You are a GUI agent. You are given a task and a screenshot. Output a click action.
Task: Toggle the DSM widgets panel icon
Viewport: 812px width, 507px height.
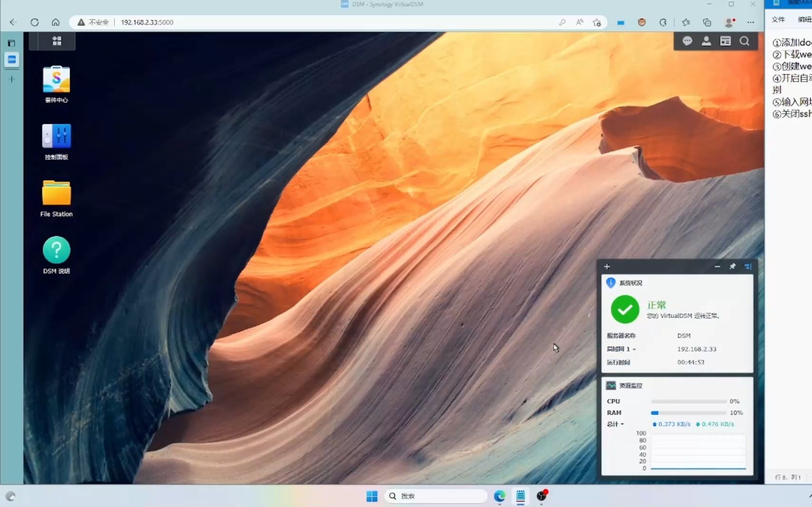click(725, 41)
